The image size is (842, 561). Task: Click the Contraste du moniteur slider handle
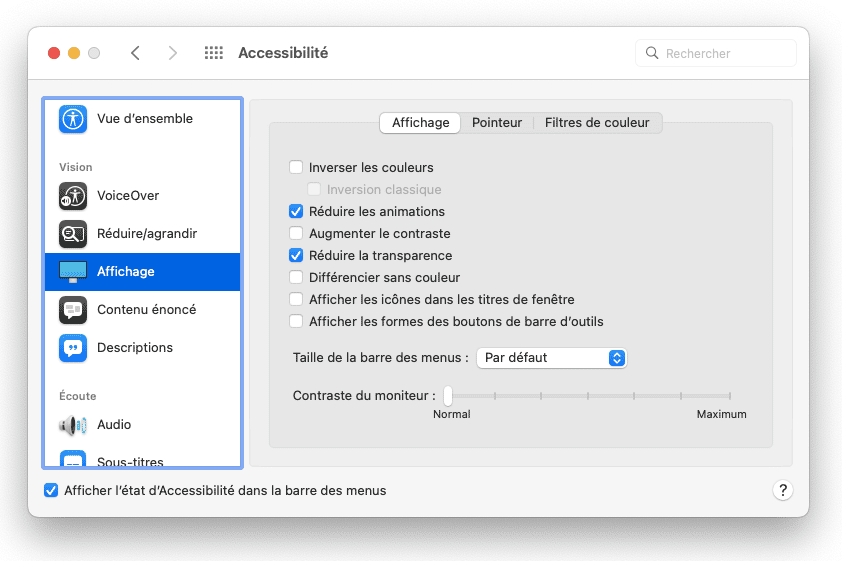448,396
